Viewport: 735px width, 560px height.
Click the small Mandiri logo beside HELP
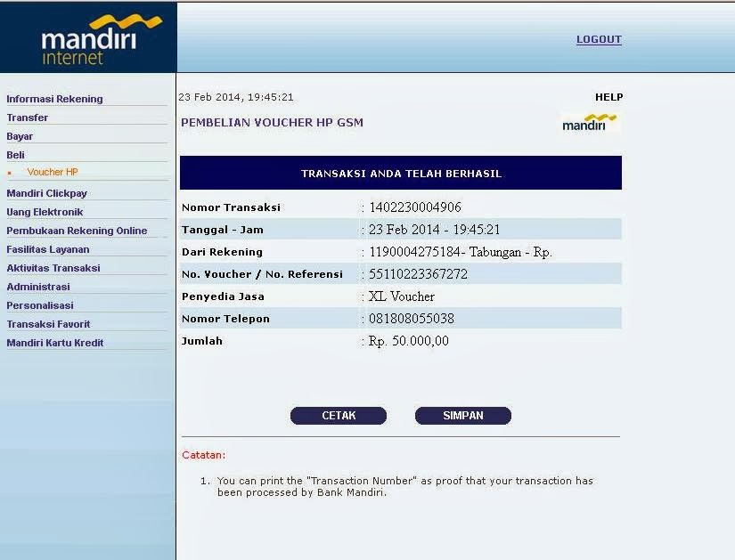(590, 123)
